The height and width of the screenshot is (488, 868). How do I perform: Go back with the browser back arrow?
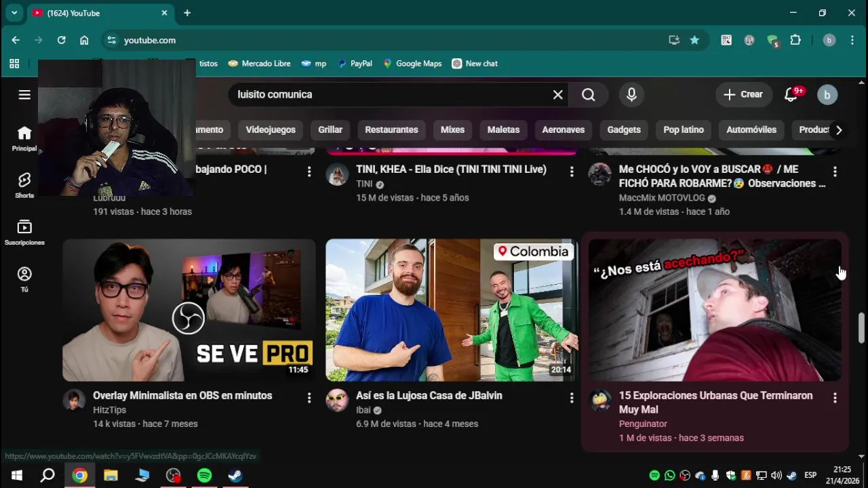[16, 40]
